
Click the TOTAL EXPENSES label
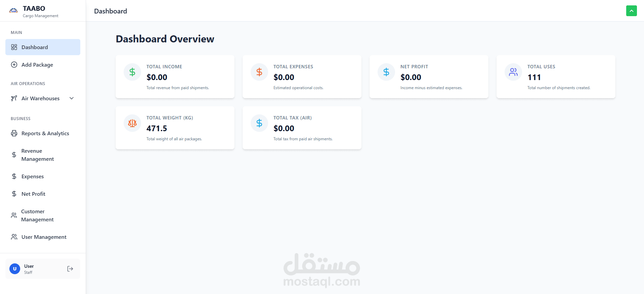293,67
